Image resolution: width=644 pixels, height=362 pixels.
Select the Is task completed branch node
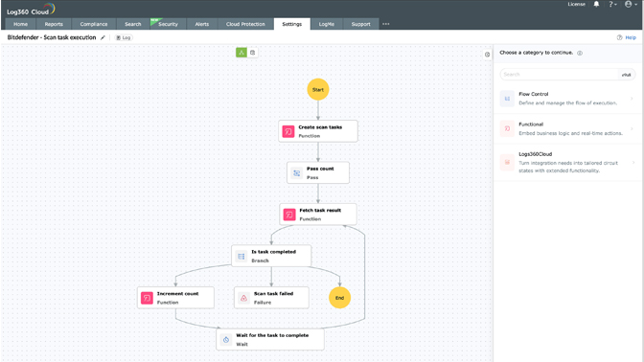(x=271, y=256)
